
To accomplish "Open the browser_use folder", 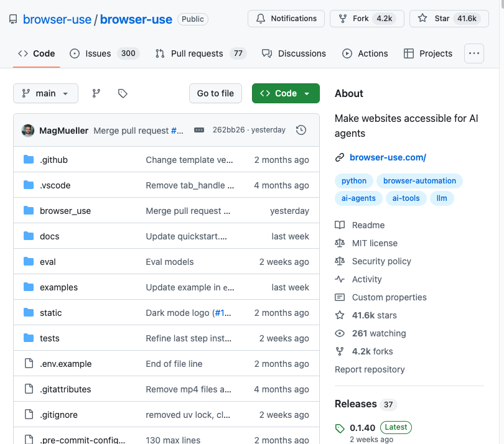I will (x=65, y=211).
